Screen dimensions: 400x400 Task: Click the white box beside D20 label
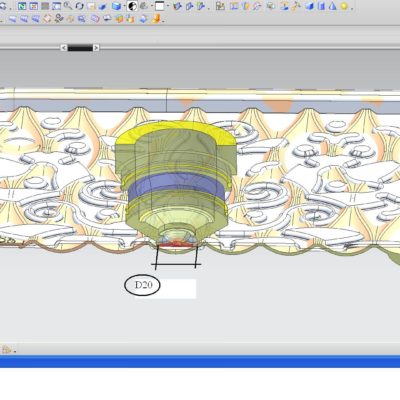point(178,289)
